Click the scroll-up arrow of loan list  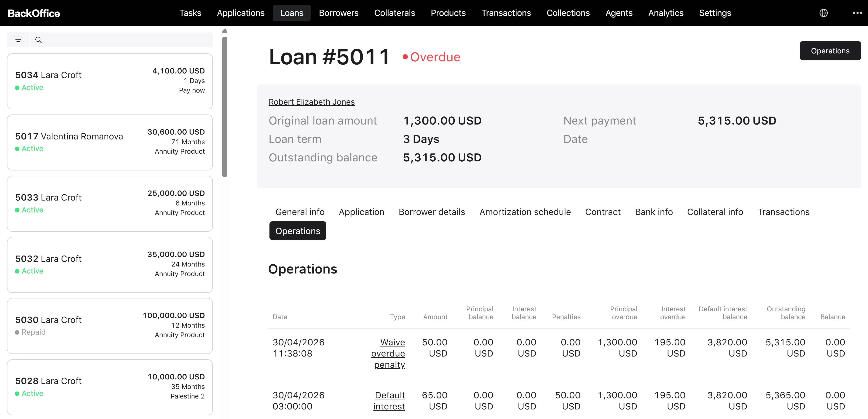(225, 31)
